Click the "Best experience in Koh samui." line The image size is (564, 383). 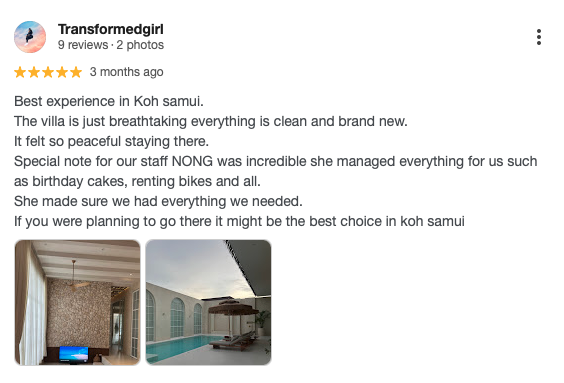coord(109,101)
